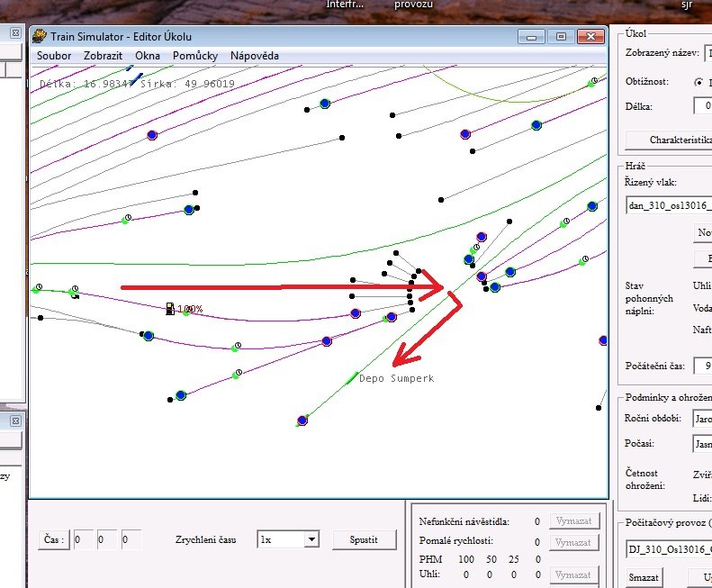Screen dimensions: 712x588
Task: Click the Smazat button under Počítačový provoz
Action: (x=643, y=577)
